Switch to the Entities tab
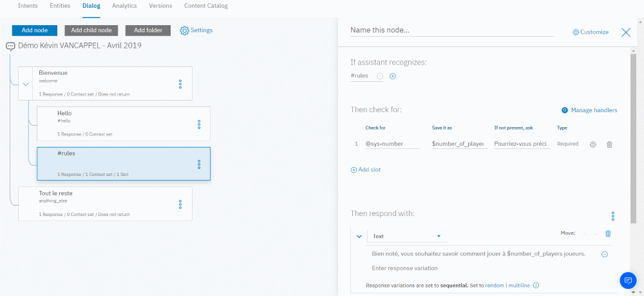This screenshot has height=296, width=644. click(x=60, y=6)
